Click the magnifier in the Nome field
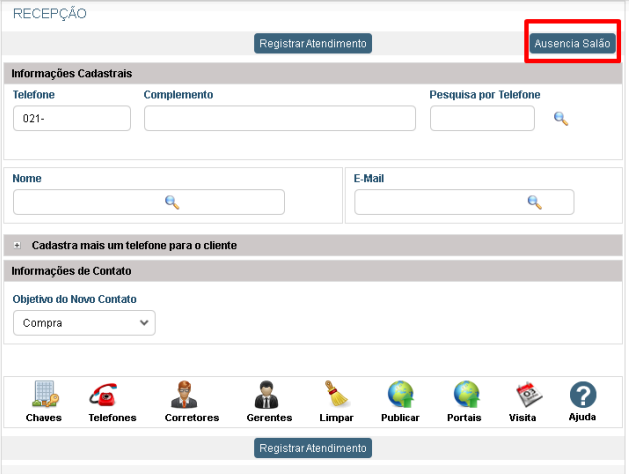 click(x=172, y=202)
